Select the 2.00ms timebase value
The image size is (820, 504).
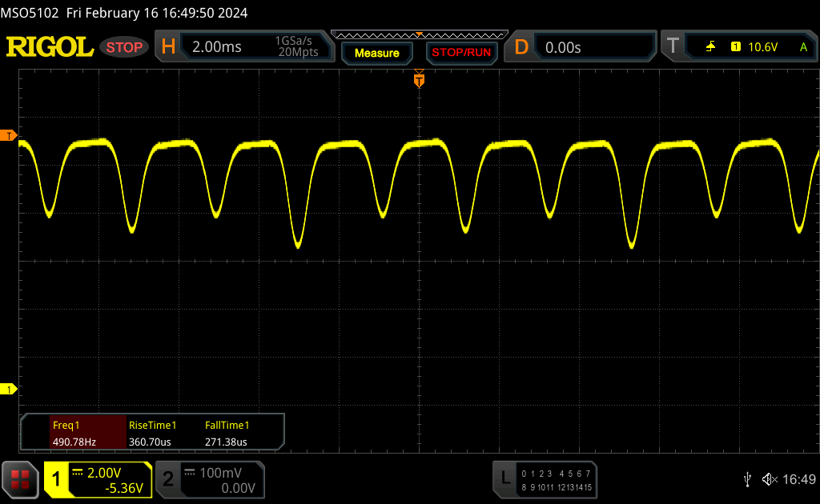[x=216, y=47]
